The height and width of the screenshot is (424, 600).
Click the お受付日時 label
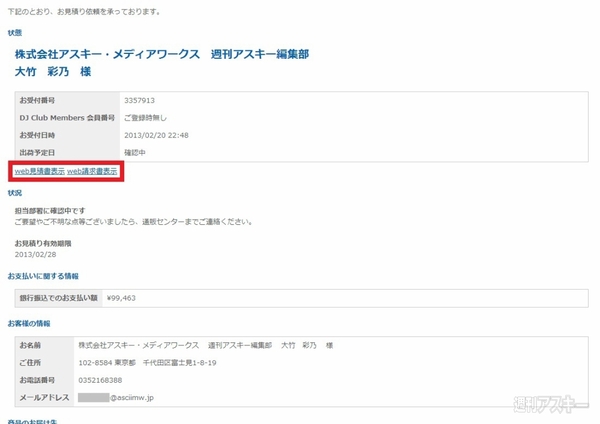[x=37, y=135]
